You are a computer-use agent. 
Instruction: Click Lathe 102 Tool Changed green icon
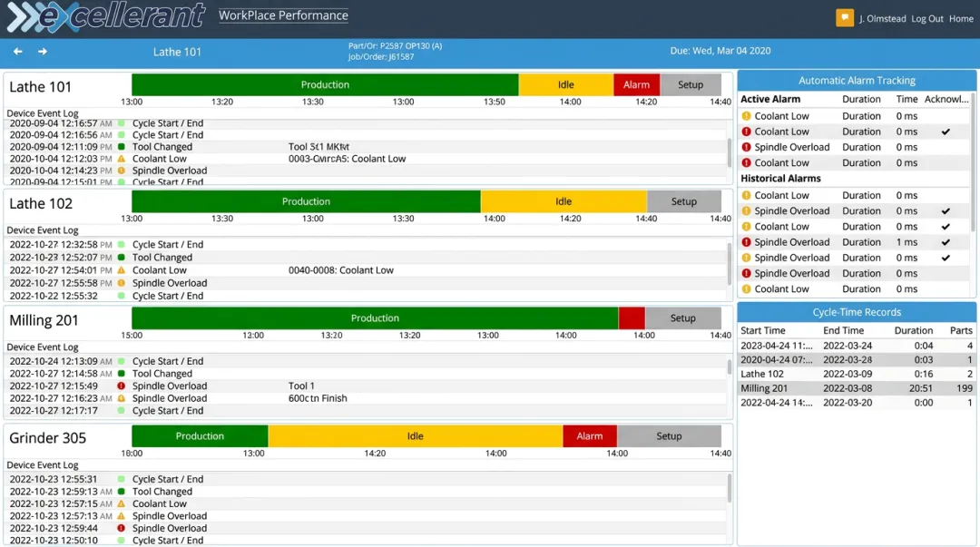point(122,257)
